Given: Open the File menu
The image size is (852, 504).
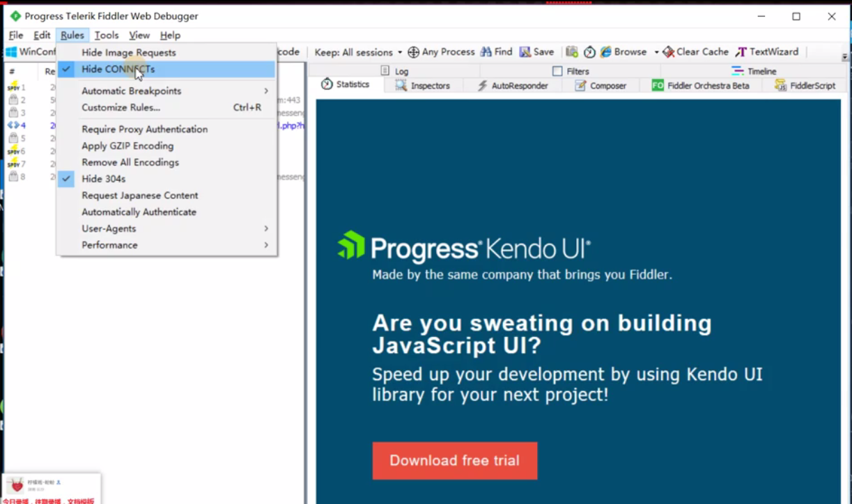Looking at the screenshot, I should 16,36.
